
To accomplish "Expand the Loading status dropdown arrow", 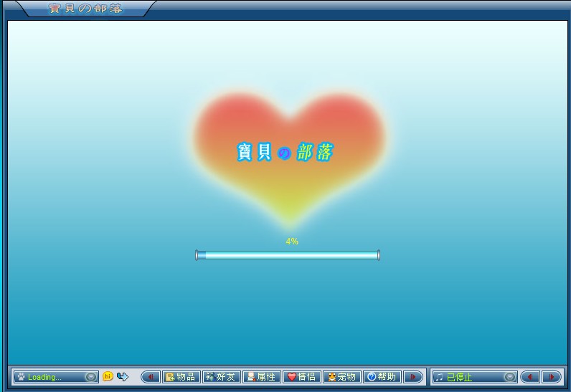I will point(90,377).
